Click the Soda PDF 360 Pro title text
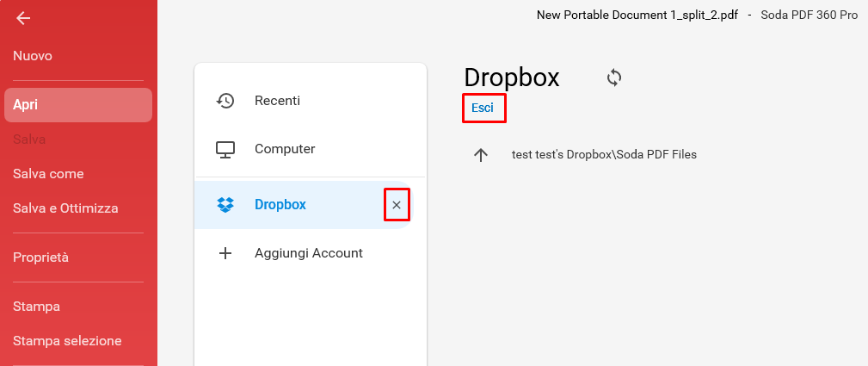Screen dimensions: 868x366 tap(809, 15)
